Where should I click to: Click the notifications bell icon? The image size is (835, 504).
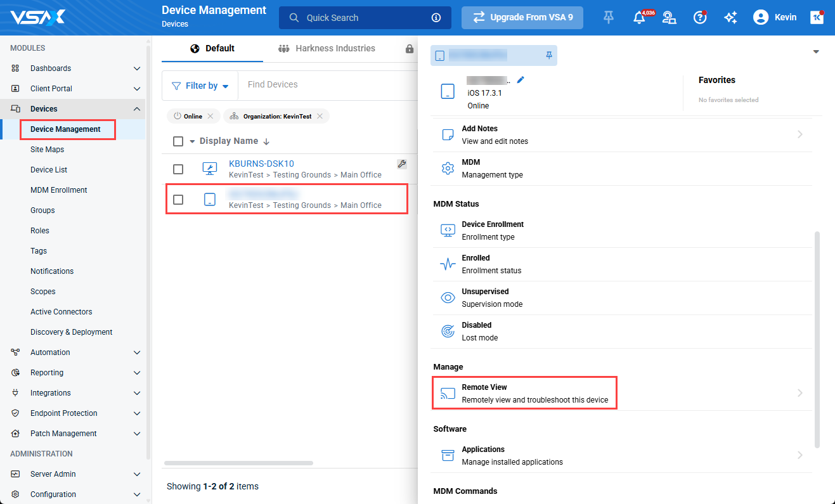[x=639, y=18]
